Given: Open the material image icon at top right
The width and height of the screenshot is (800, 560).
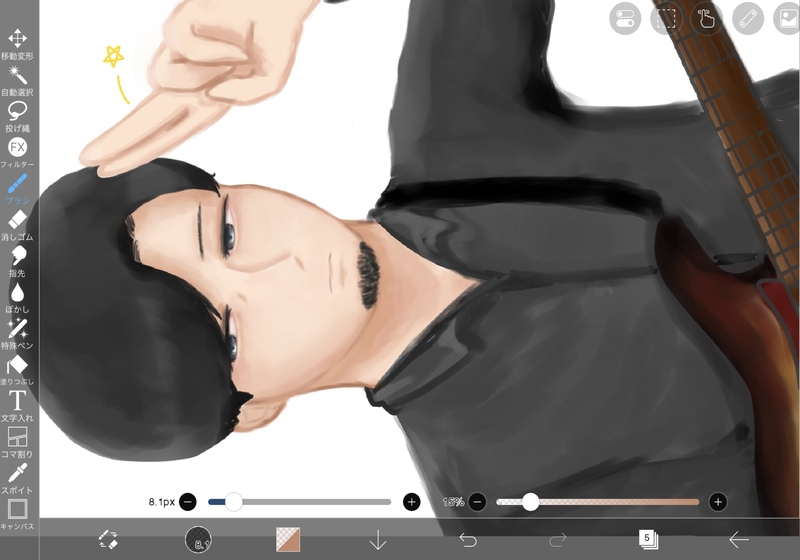Looking at the screenshot, I should (788, 19).
